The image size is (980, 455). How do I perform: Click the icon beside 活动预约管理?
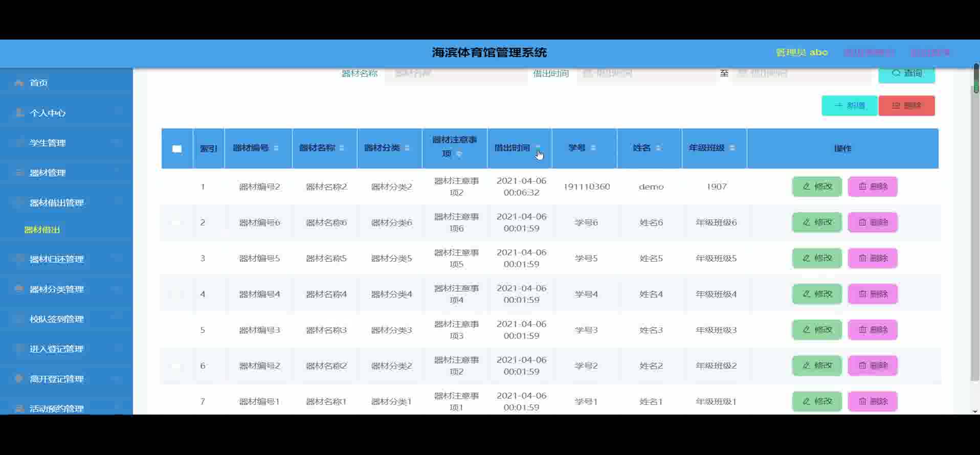pyautogui.click(x=19, y=408)
